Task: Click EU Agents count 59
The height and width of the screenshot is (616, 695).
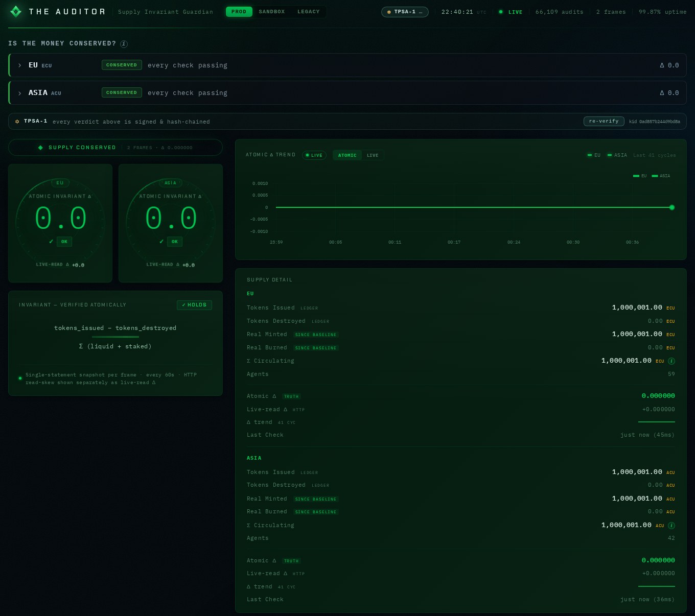Action: [x=671, y=374]
